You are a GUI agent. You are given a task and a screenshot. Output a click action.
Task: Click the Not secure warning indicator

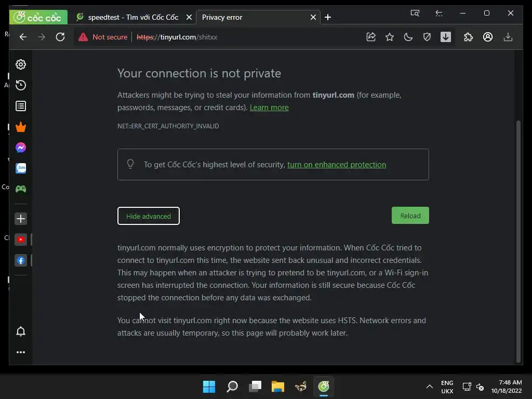[103, 37]
